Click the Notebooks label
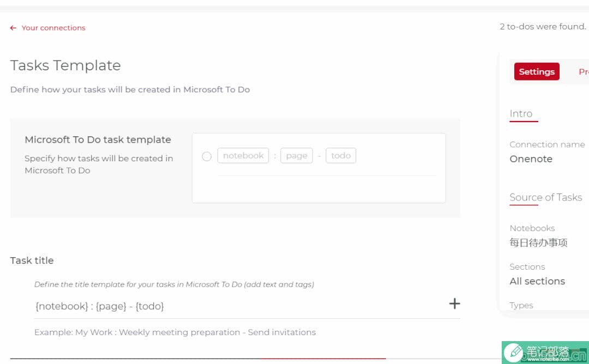589x364 pixels. [532, 228]
